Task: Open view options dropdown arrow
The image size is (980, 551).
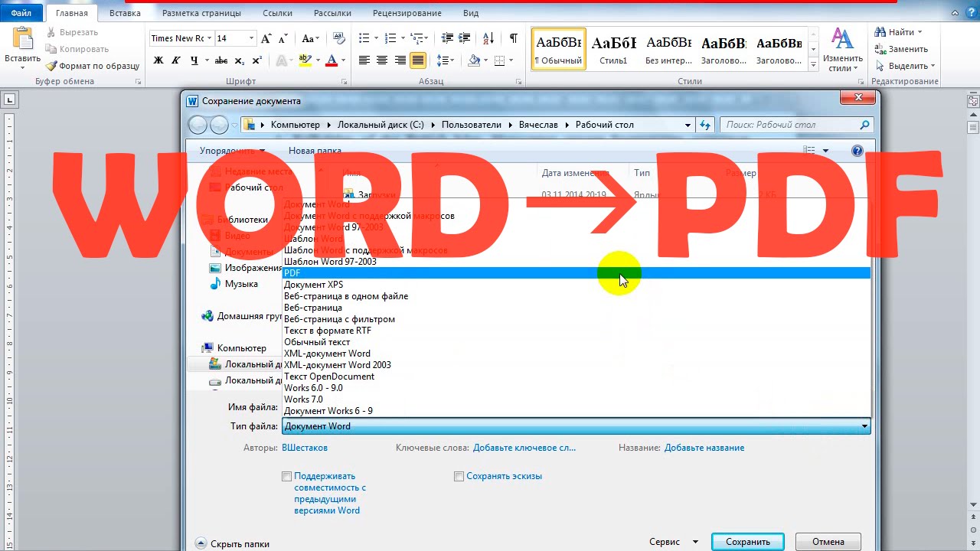Action: [825, 151]
